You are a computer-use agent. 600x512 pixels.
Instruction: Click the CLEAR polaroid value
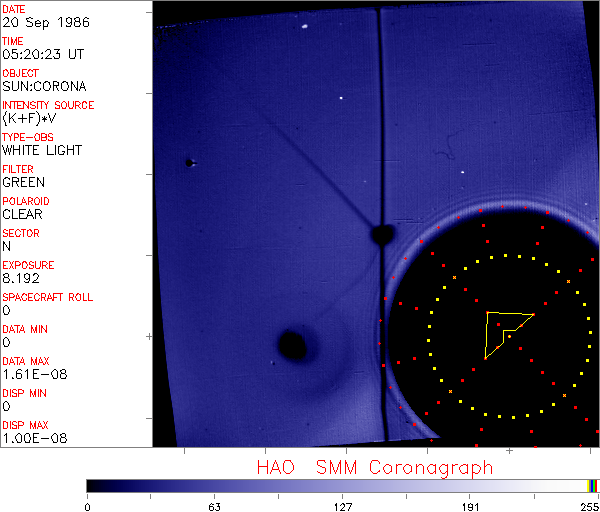coord(24,214)
